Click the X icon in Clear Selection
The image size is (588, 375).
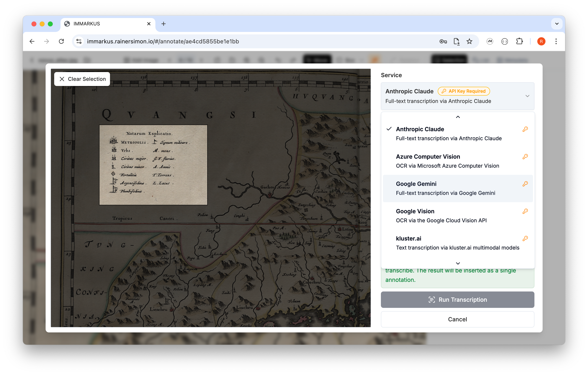click(x=62, y=79)
